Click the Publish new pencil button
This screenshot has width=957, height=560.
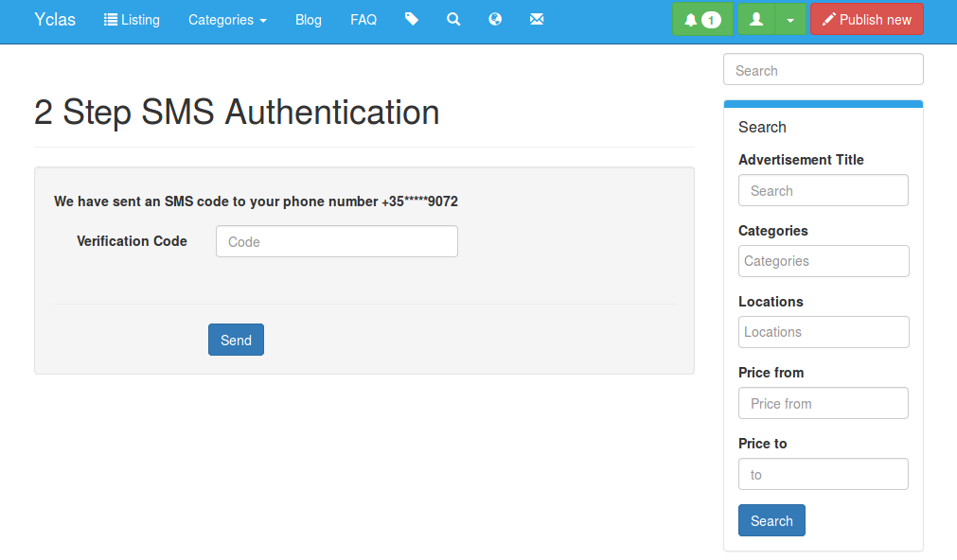[867, 20]
